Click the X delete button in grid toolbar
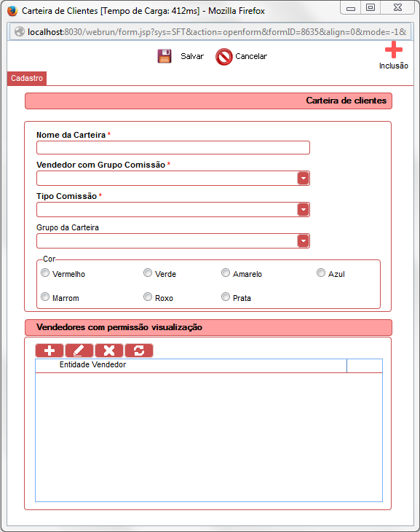420x532 pixels. [x=108, y=351]
